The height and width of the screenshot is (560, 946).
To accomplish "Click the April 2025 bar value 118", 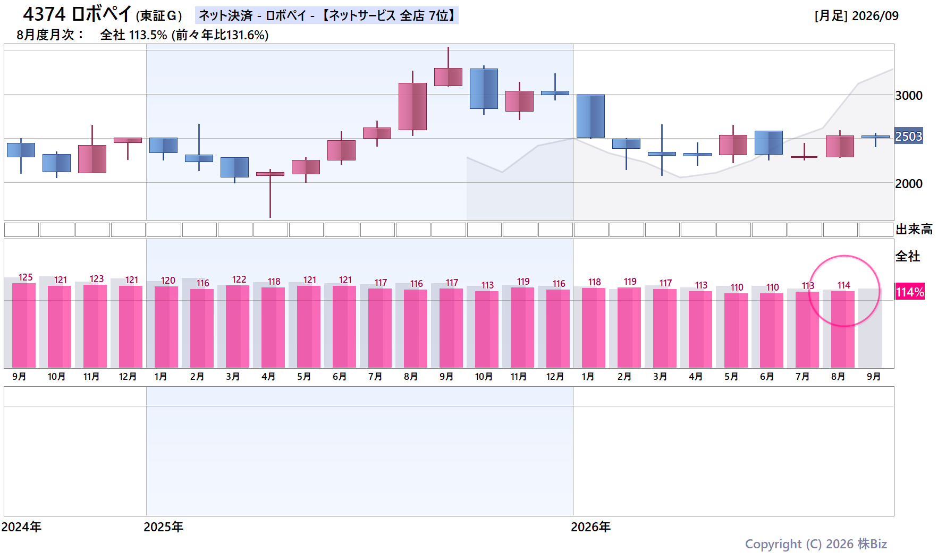I will pos(274,282).
